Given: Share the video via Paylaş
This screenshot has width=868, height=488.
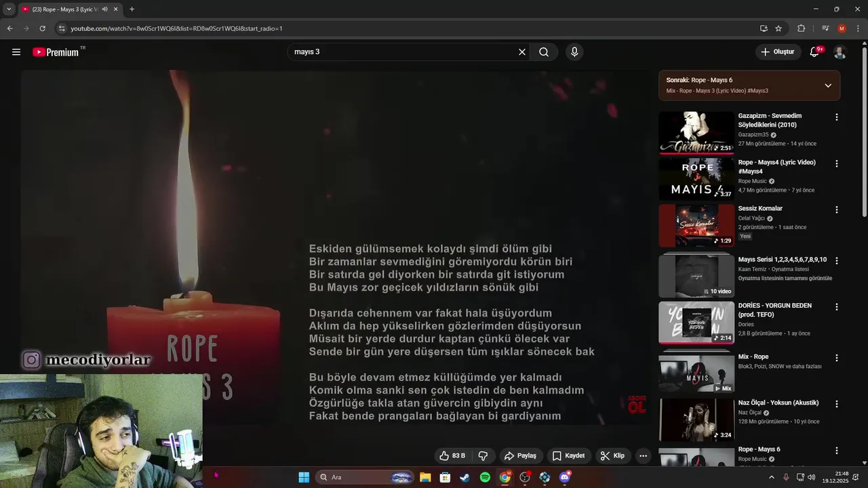Looking at the screenshot, I should [520, 456].
